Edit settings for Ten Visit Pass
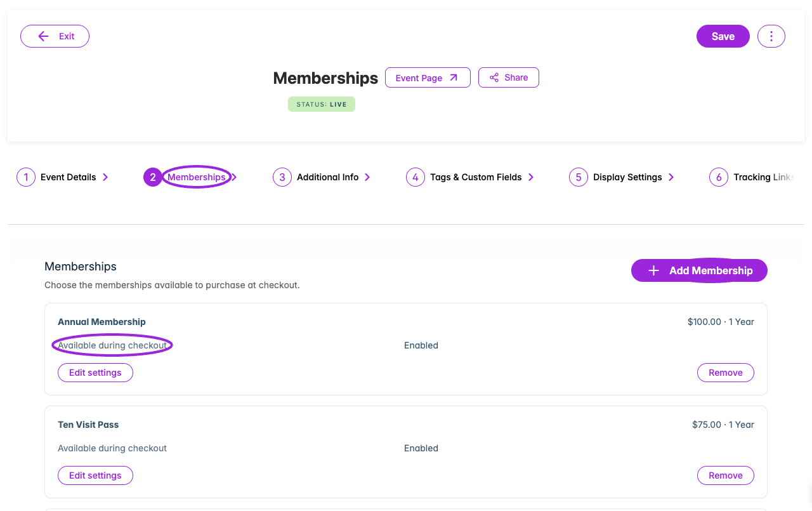This screenshot has height=511, width=812. click(95, 475)
